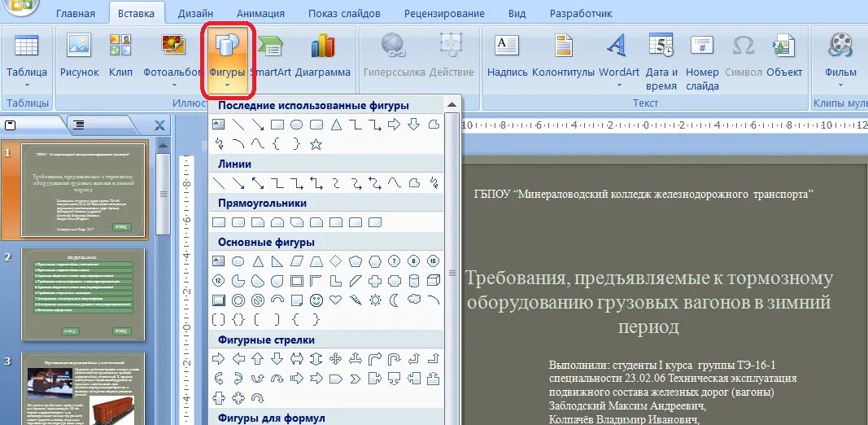
Task: Select the Up-Down Arrow shape
Action: click(x=316, y=359)
